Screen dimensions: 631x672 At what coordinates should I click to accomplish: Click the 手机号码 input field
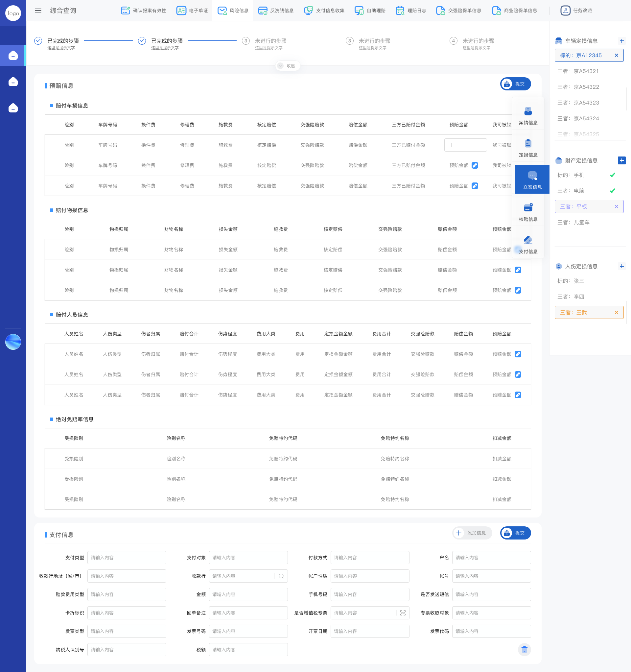pyautogui.click(x=370, y=595)
